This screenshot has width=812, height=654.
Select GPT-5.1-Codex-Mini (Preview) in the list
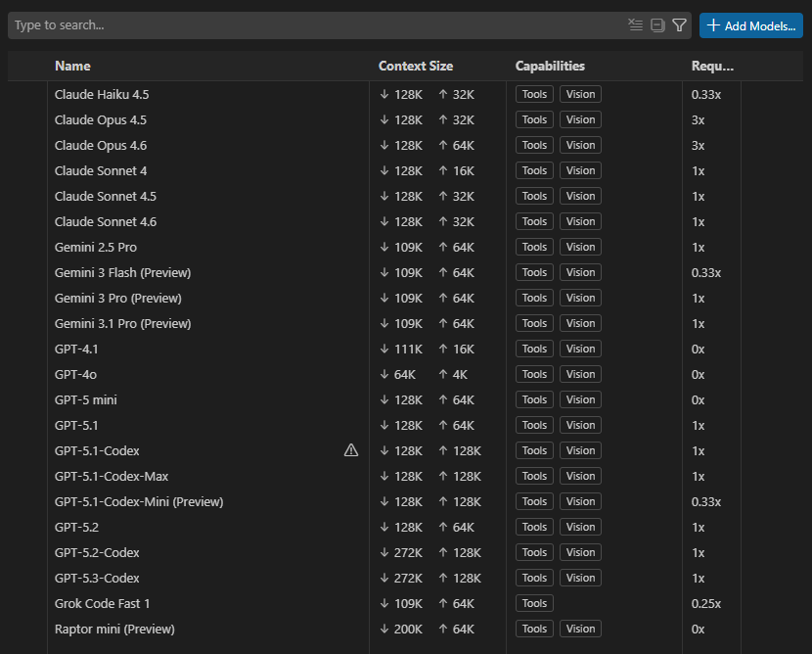[139, 501]
